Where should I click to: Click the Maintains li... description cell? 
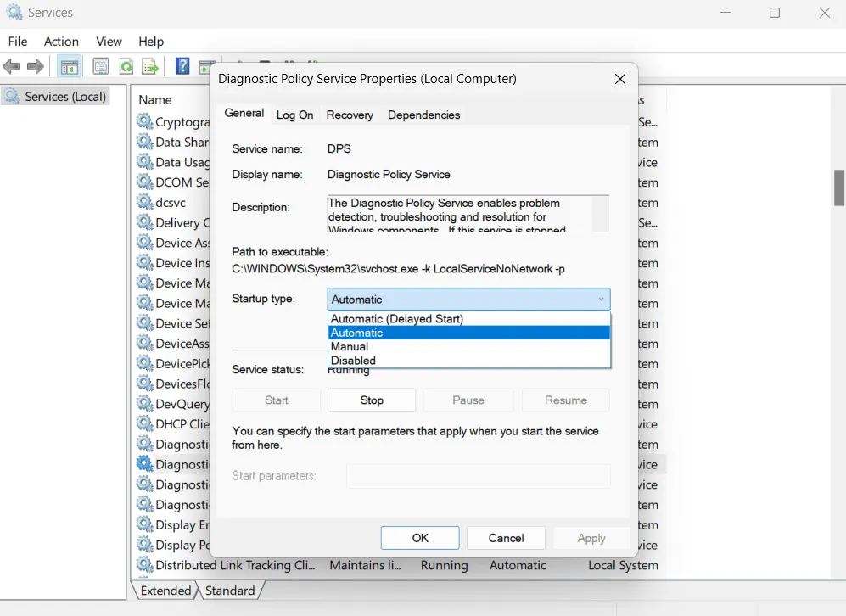(x=365, y=565)
